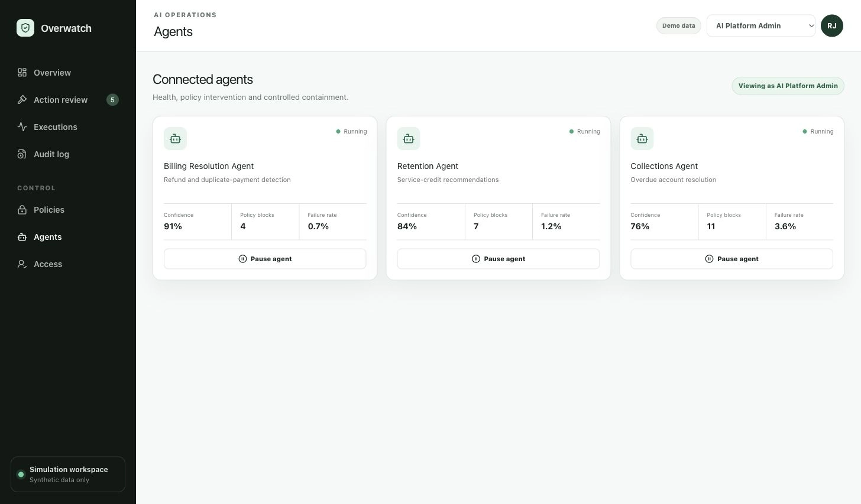Viewport: 861px width, 504px height.
Task: Click the Agents robot icon in sidebar
Action: tap(22, 237)
